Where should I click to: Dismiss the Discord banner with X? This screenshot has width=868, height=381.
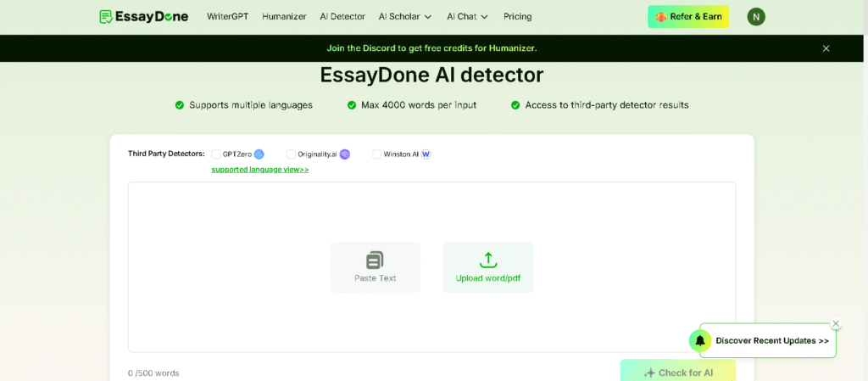click(826, 48)
